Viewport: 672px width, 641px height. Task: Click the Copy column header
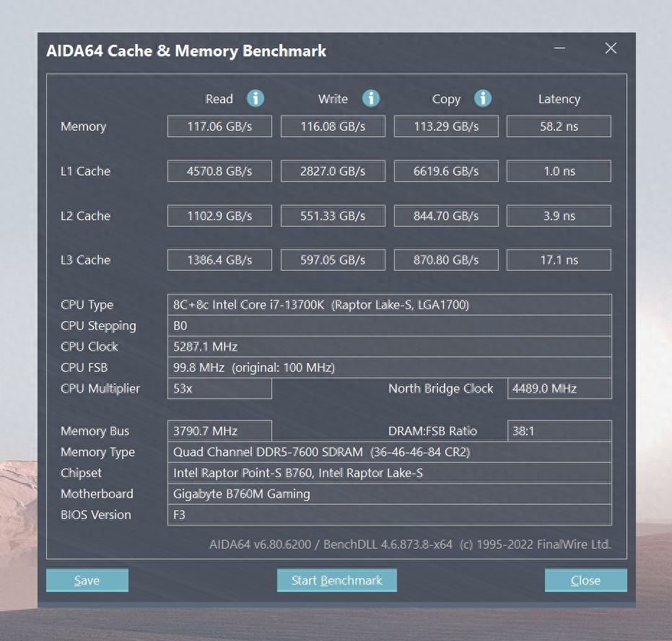click(446, 100)
